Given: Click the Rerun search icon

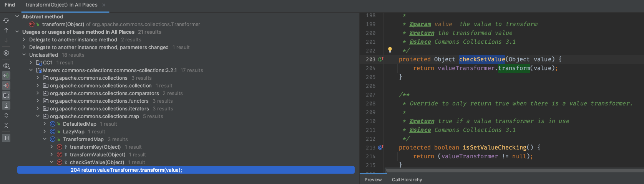Looking at the screenshot, I should click(x=6, y=20).
